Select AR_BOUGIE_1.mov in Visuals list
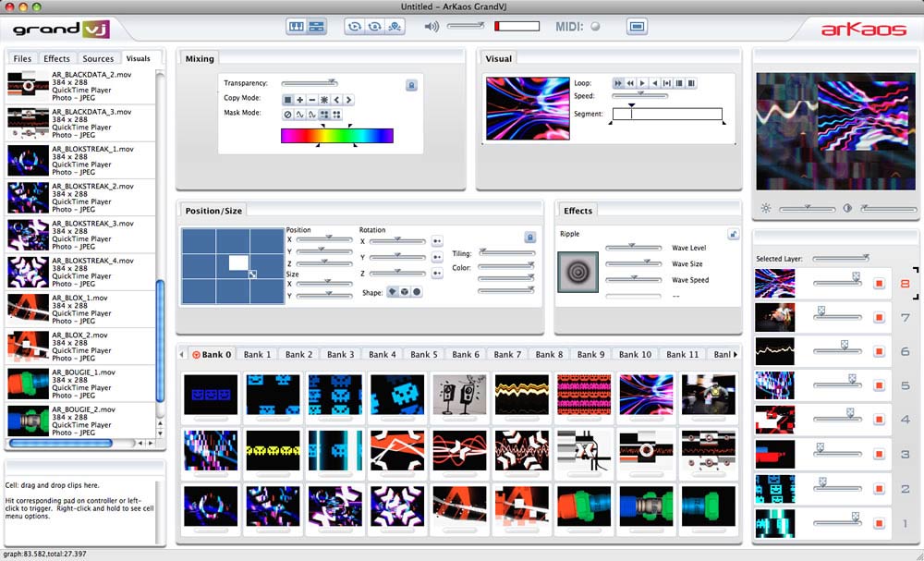924x561 pixels. pos(81,384)
